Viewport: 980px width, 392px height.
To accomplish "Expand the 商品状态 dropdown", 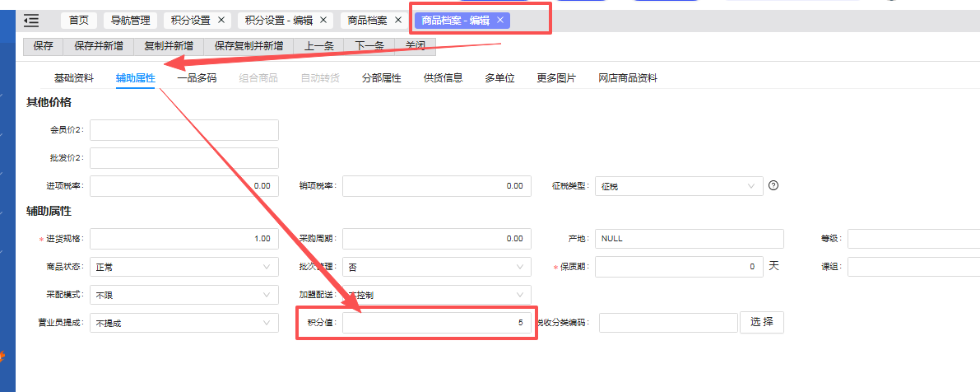I will 184,267.
